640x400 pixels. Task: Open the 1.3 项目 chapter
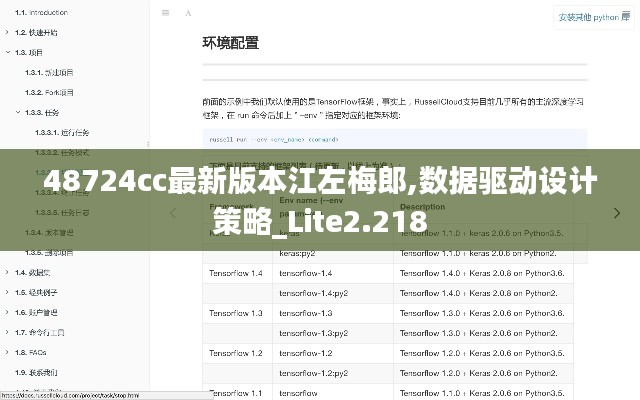29,53
